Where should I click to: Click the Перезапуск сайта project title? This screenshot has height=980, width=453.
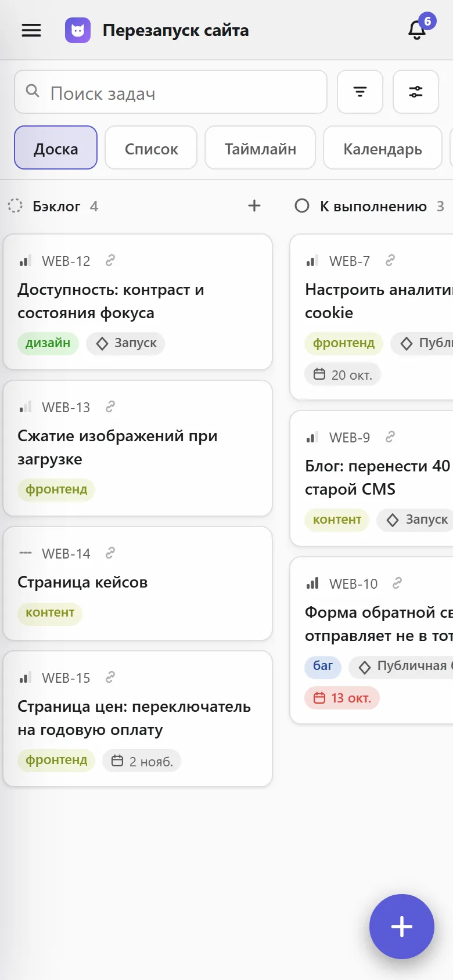click(x=176, y=30)
